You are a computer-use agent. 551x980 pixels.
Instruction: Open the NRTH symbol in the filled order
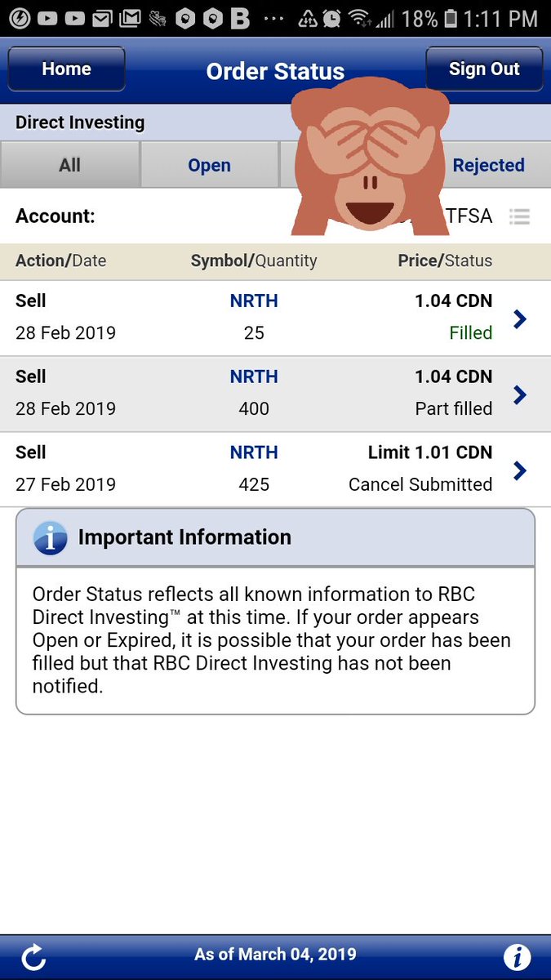(x=254, y=301)
